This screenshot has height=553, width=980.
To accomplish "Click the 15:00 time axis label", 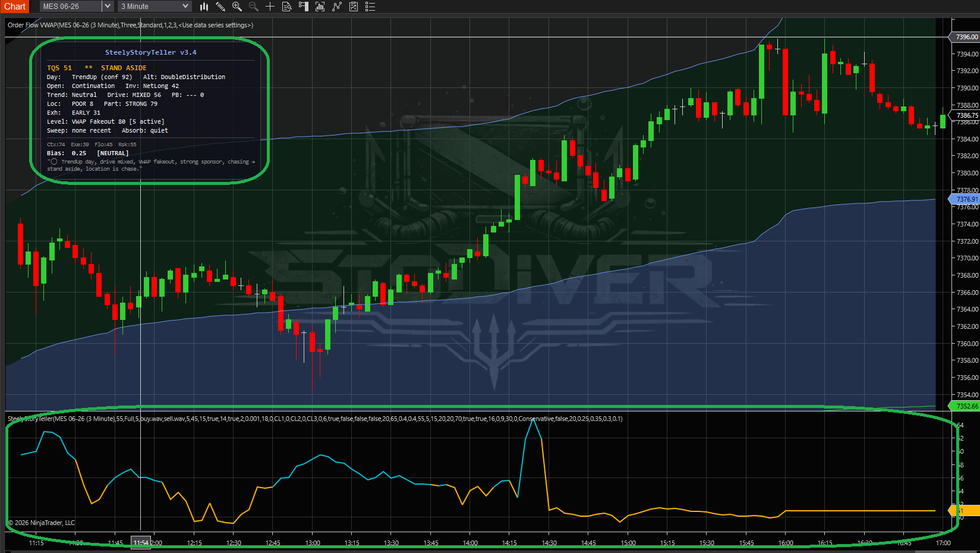I will point(628,543).
